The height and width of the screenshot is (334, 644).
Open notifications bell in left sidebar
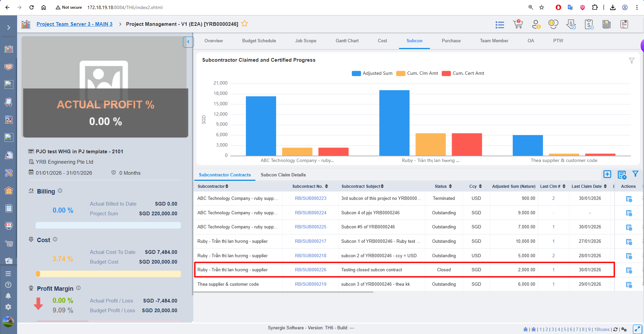click(x=8, y=296)
